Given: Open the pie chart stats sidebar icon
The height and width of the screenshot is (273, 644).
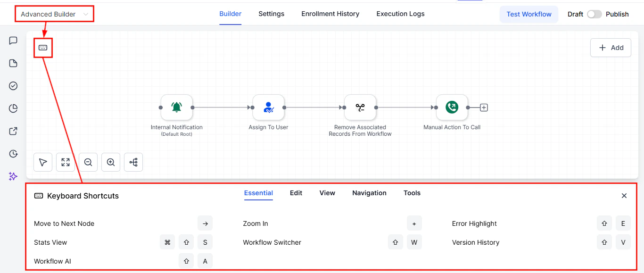Looking at the screenshot, I should (x=13, y=108).
